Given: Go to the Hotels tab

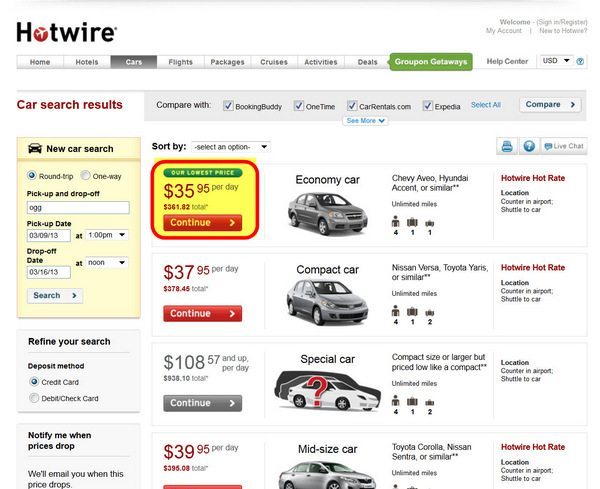Looking at the screenshot, I should coord(87,62).
